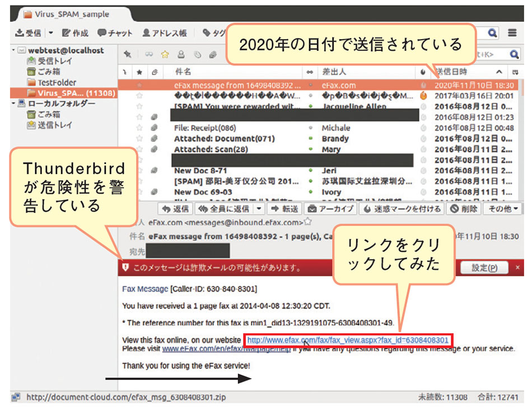Open the hamburger application menu
Screen dimensions: 532x410
pos(512,33)
